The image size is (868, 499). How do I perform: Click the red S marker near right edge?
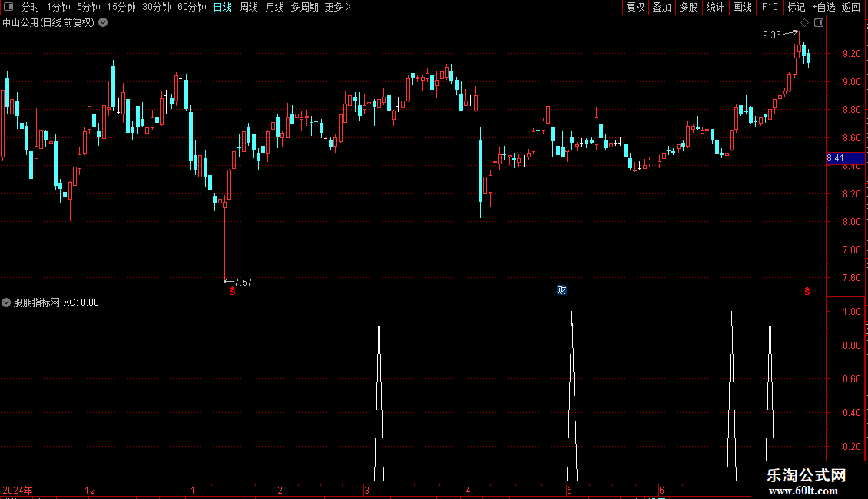[807, 291]
